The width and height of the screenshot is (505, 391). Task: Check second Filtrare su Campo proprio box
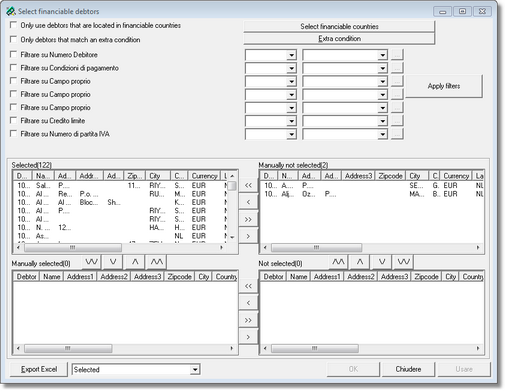tap(13, 94)
